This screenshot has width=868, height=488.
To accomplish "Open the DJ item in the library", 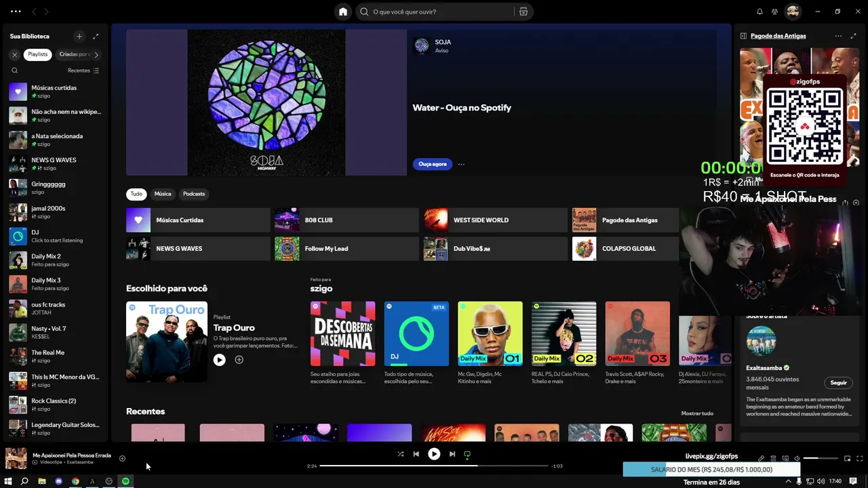I will [x=56, y=236].
